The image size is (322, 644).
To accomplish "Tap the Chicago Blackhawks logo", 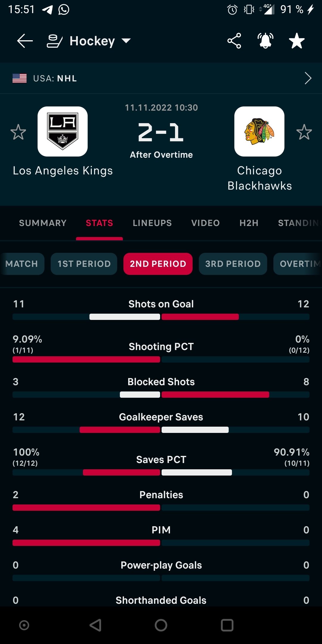I will 259,131.
